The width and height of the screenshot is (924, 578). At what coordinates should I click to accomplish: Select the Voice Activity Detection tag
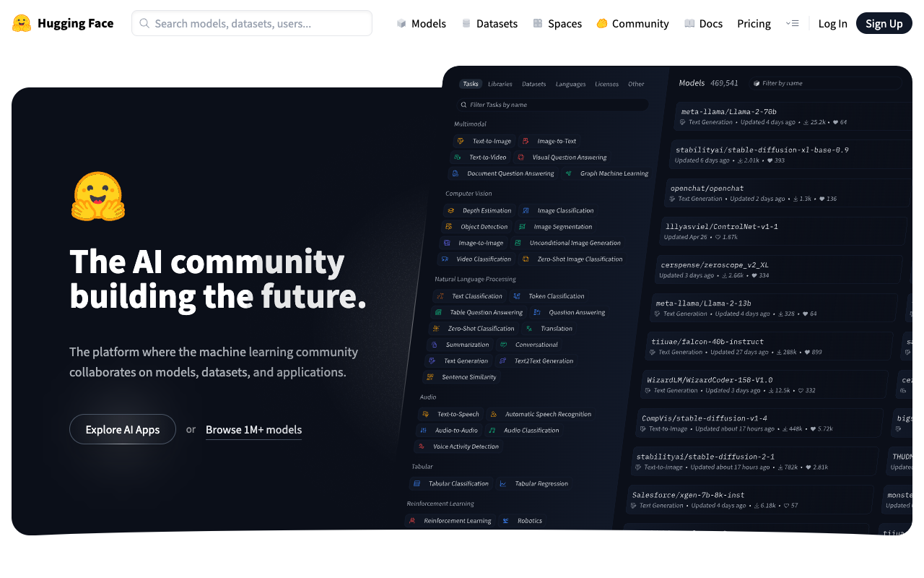[x=459, y=447]
